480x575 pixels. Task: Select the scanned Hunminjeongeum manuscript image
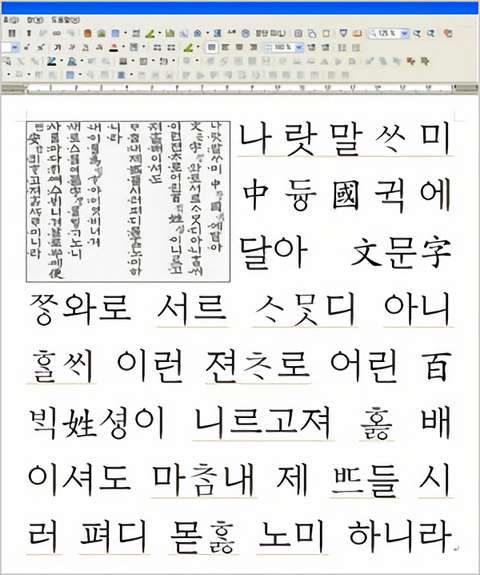click(128, 201)
